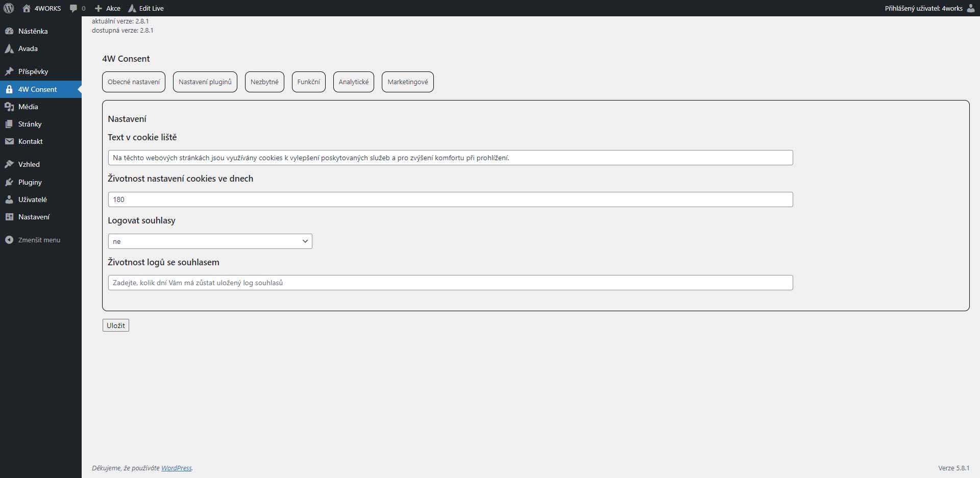Image resolution: width=980 pixels, height=478 pixels.
Task: Click the comment count 0 in the admin bar
Action: point(84,8)
